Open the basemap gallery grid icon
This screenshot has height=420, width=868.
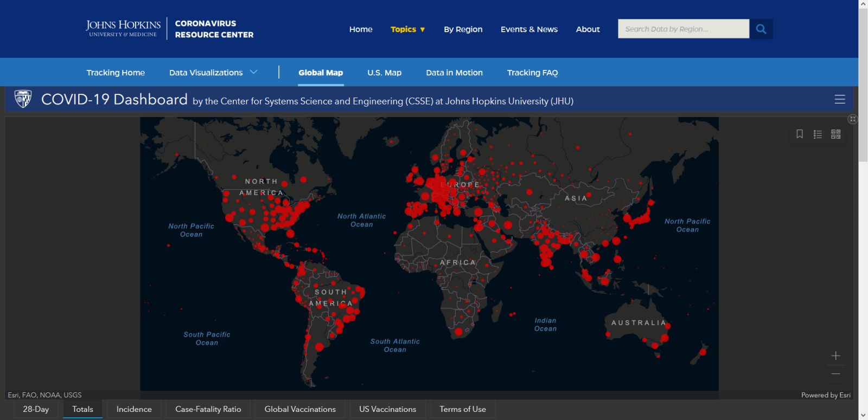tap(835, 134)
